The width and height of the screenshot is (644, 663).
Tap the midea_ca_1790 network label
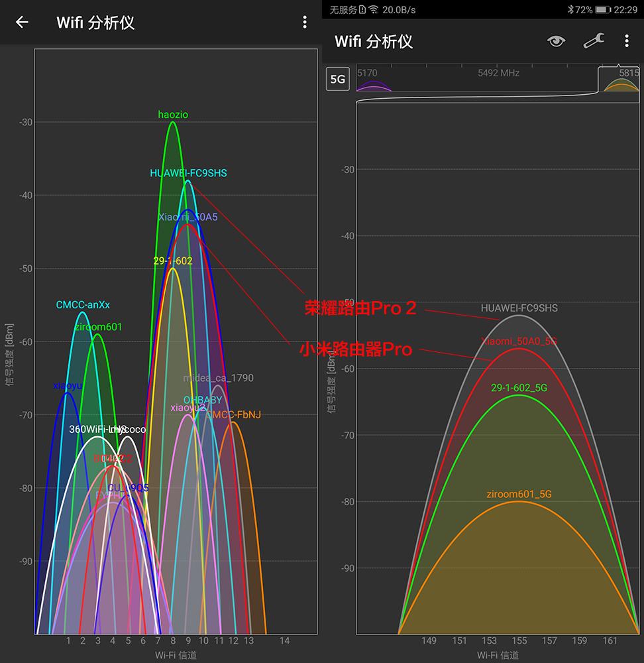(218, 378)
